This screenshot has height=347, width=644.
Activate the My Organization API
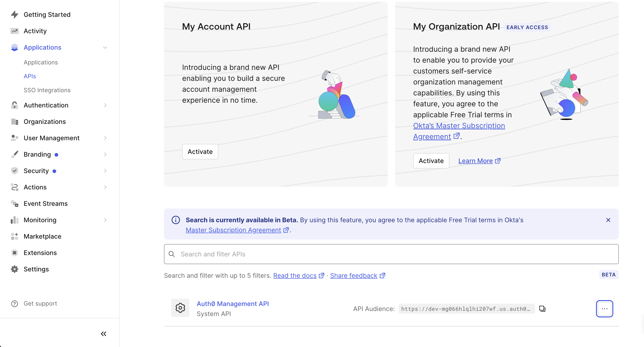click(x=431, y=161)
